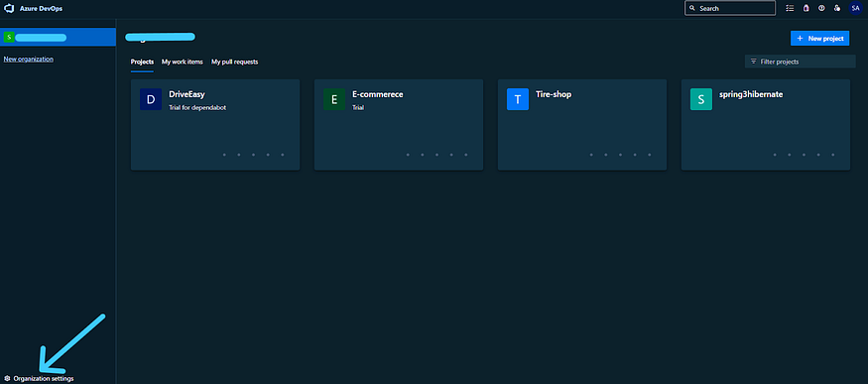868x384 pixels.
Task: Switch to My pull requests tab
Action: (x=235, y=62)
